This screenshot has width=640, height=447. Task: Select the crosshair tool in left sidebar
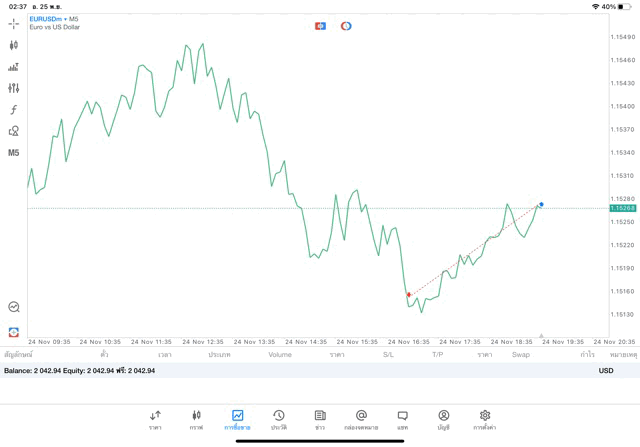click(13, 23)
